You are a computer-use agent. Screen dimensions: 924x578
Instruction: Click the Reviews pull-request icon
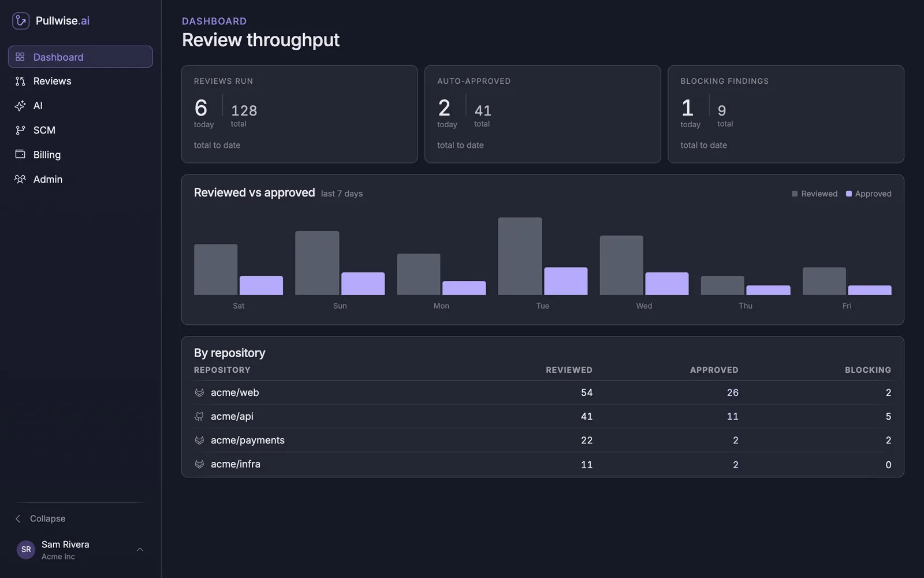click(20, 81)
